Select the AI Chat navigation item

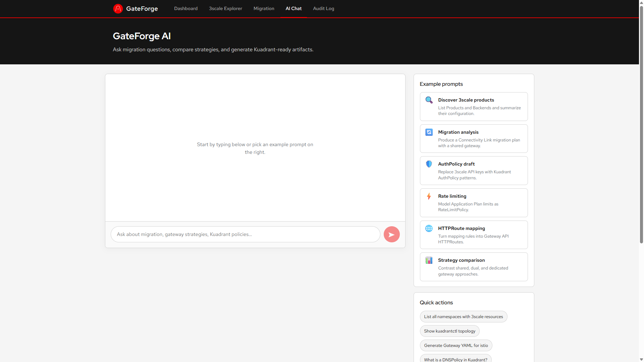click(293, 8)
